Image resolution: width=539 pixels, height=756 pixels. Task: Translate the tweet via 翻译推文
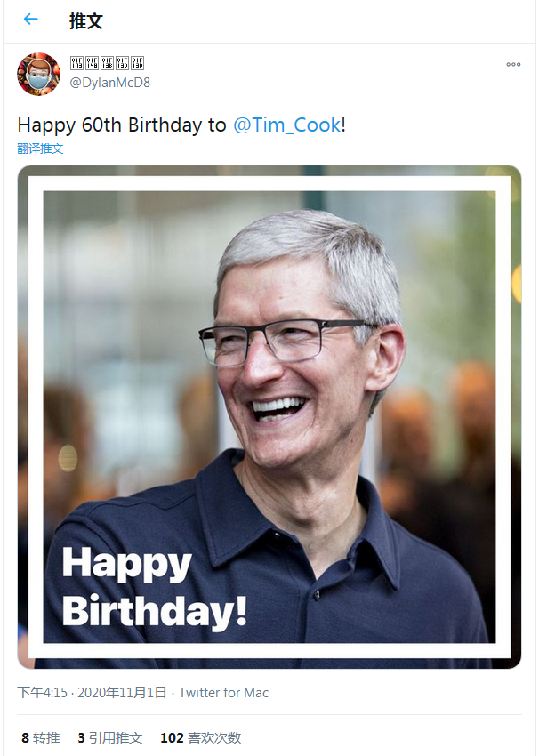[x=41, y=149]
